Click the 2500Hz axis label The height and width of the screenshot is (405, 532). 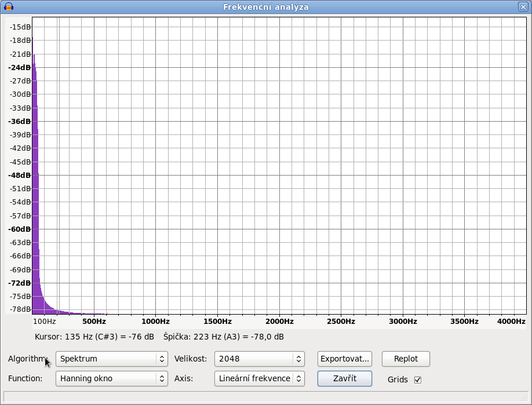[x=341, y=322]
